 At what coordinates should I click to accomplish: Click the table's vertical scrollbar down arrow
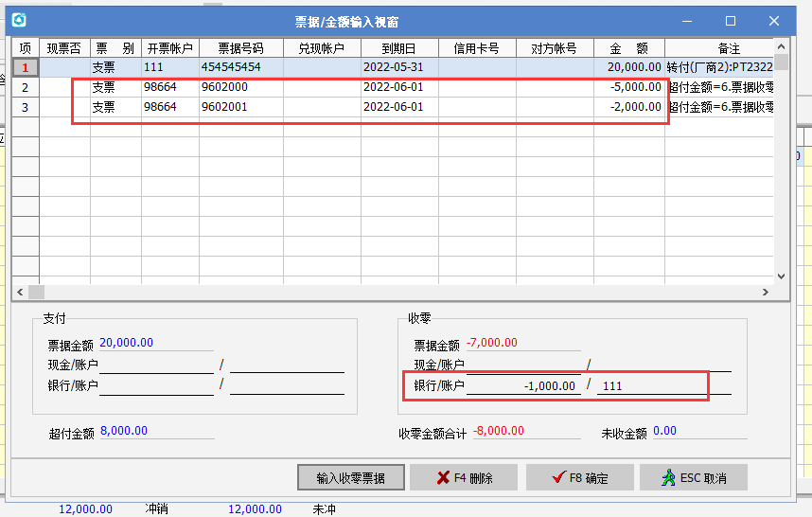781,276
